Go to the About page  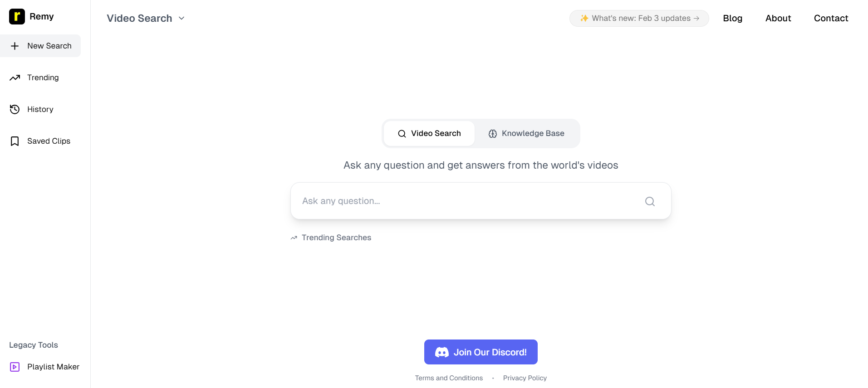pos(778,18)
